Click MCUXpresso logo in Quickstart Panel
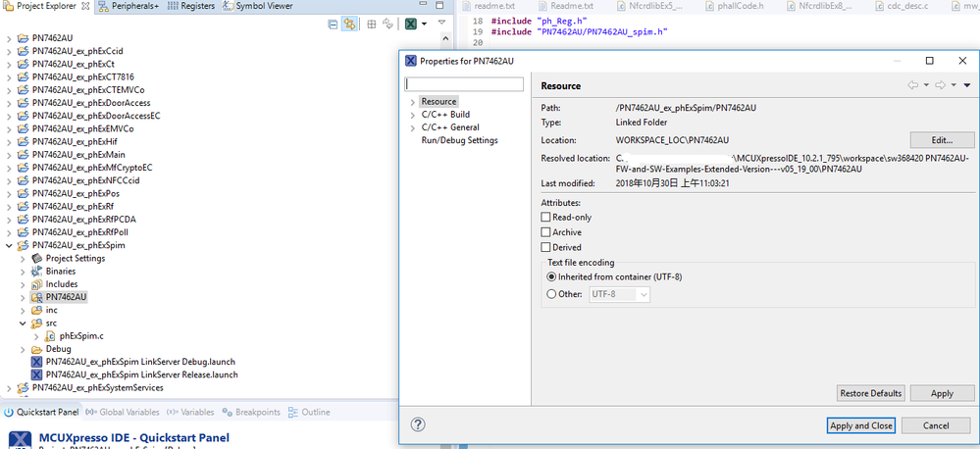This screenshot has width=980, height=449. (21, 439)
